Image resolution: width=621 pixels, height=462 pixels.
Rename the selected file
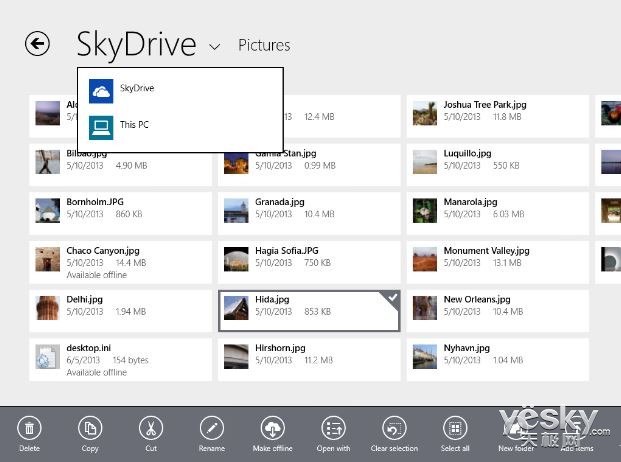212,433
